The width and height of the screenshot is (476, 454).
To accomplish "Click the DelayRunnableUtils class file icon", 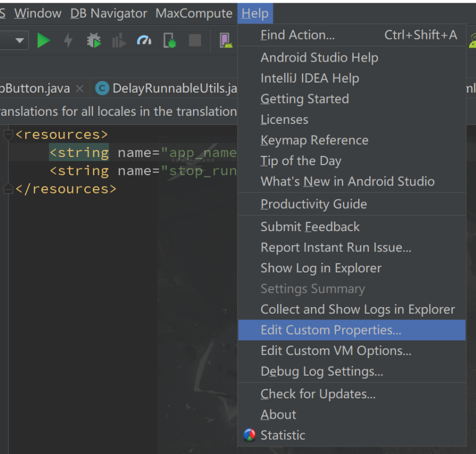I will pos(102,88).
